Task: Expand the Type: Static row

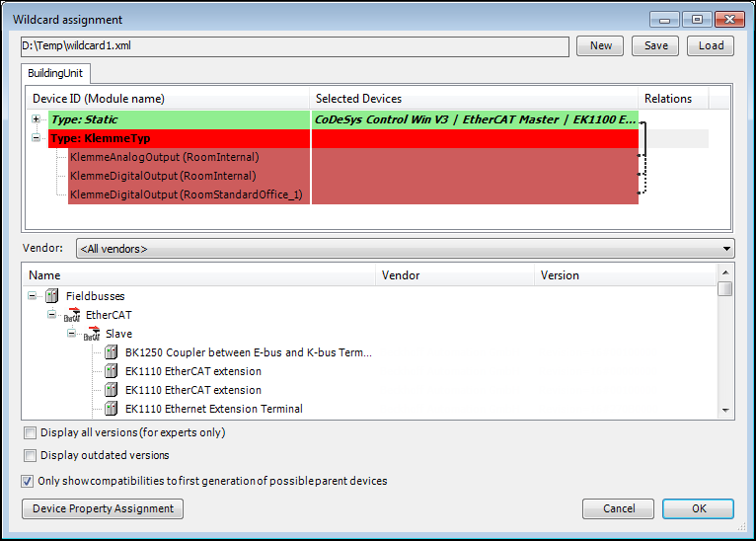Action: coord(37,119)
